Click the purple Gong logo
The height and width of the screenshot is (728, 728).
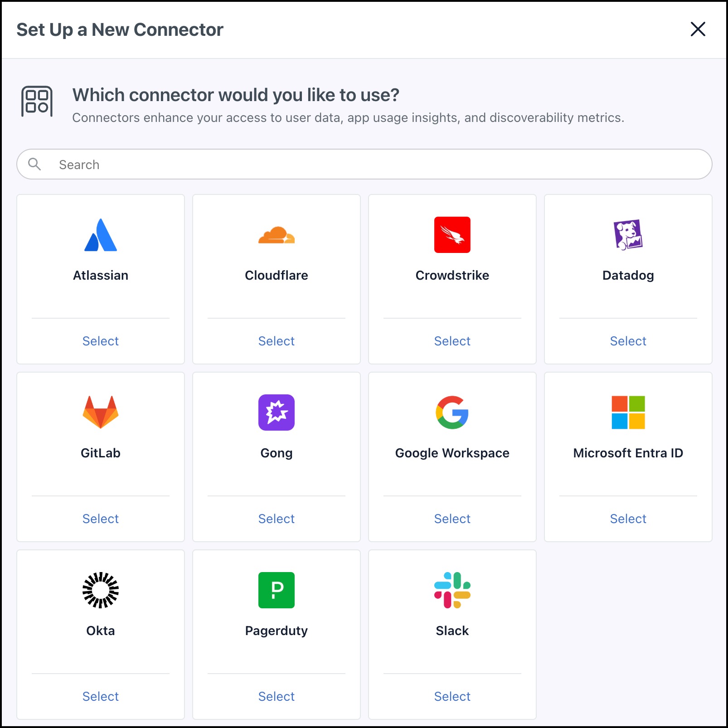click(x=277, y=412)
